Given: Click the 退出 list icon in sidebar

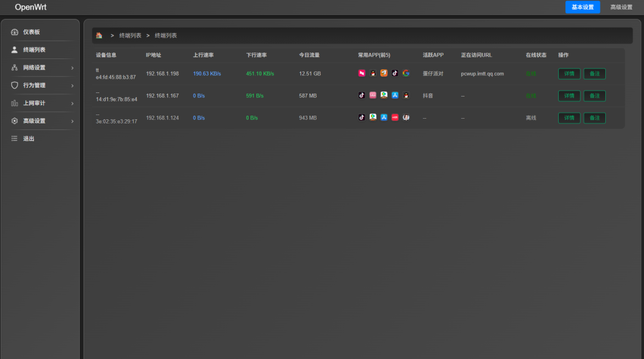Looking at the screenshot, I should pyautogui.click(x=14, y=138).
